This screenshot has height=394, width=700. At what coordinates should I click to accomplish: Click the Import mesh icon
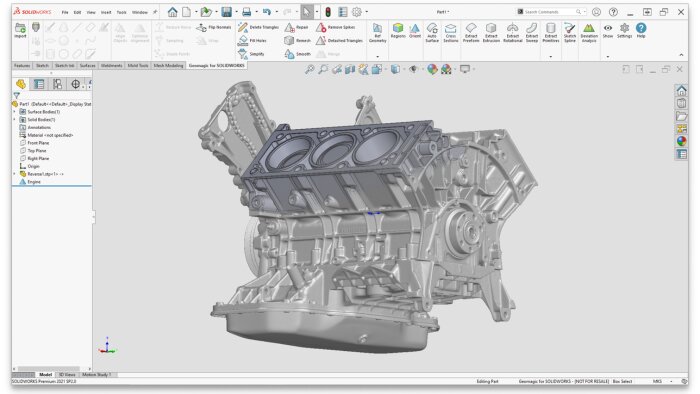[20, 30]
